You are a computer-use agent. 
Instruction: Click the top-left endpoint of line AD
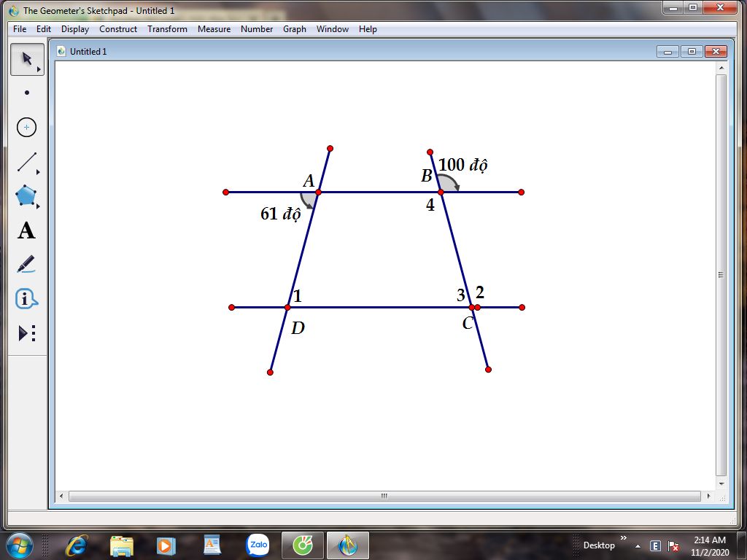tap(330, 149)
